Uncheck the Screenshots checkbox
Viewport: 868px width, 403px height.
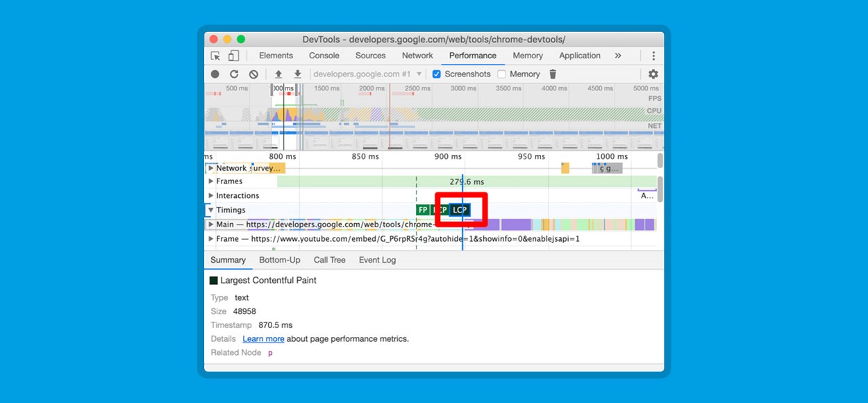(437, 74)
